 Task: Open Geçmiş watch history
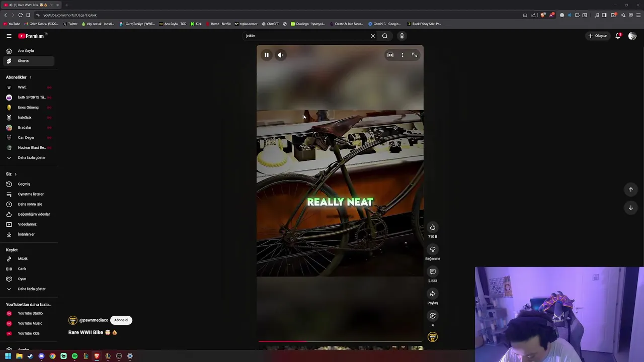(x=28, y=184)
